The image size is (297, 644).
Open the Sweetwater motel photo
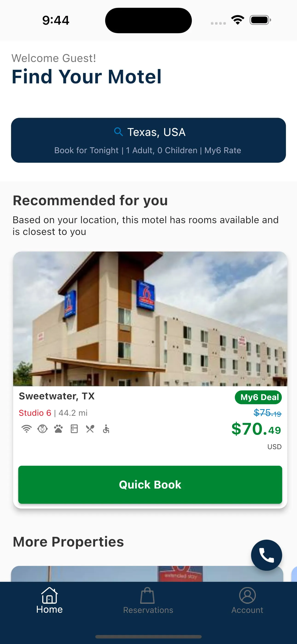point(150,319)
